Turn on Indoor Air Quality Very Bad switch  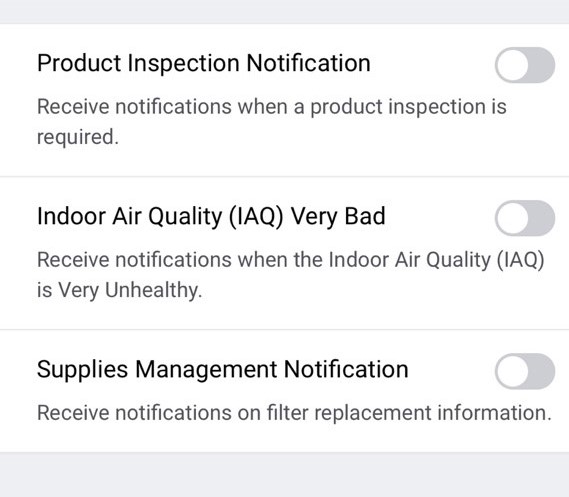click(525, 218)
